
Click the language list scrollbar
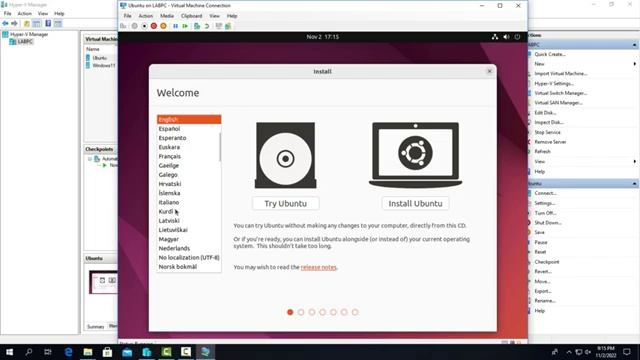[220, 147]
